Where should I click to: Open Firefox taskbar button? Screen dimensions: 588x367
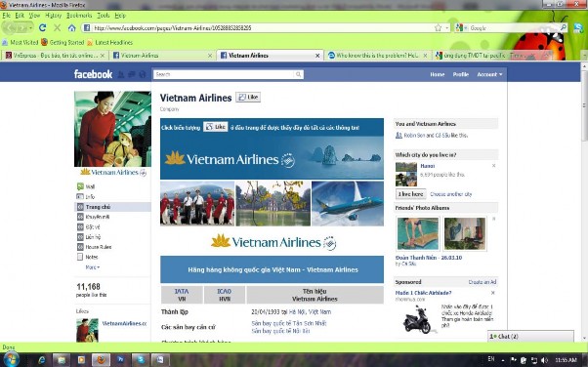101,360
